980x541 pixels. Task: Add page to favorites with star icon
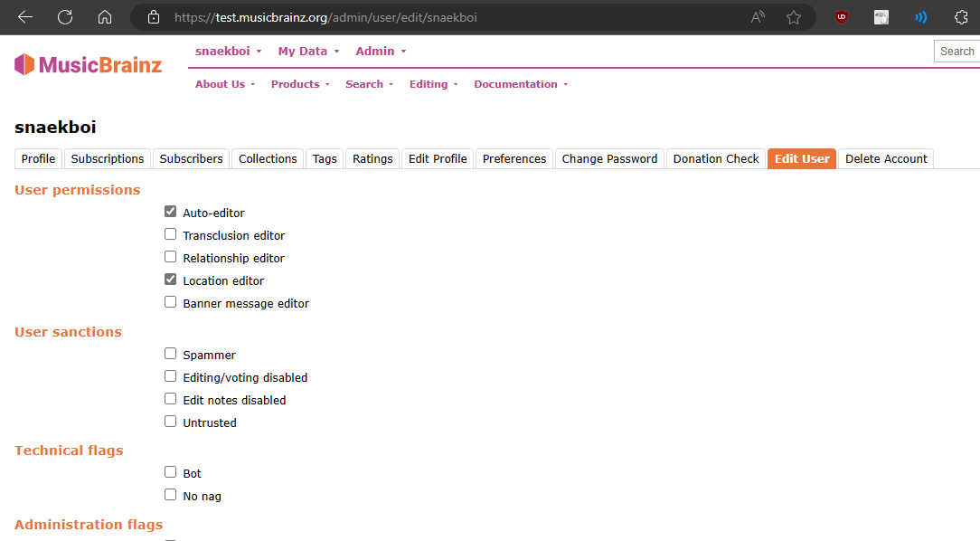click(794, 17)
